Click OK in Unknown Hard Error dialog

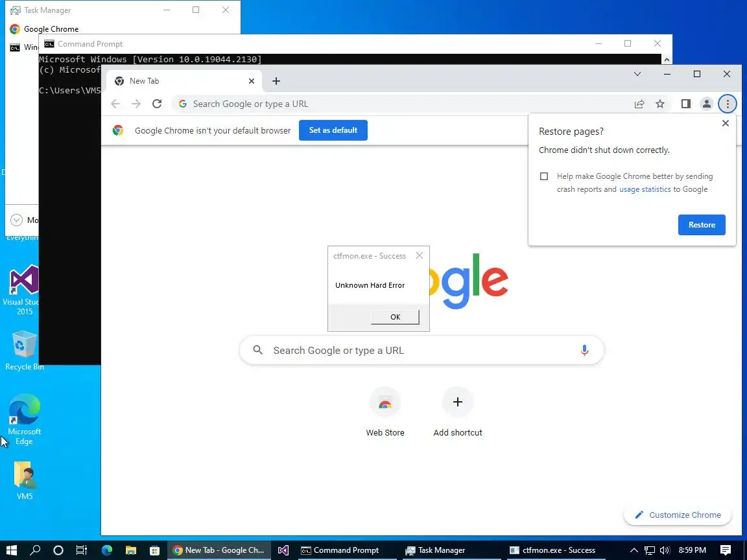point(395,317)
